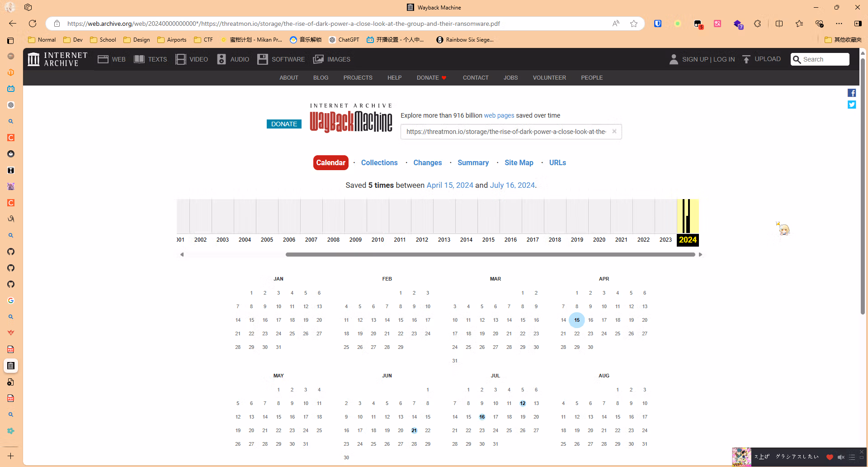Click the read aloud icon
This screenshot has height=467, width=868.
(x=616, y=24)
